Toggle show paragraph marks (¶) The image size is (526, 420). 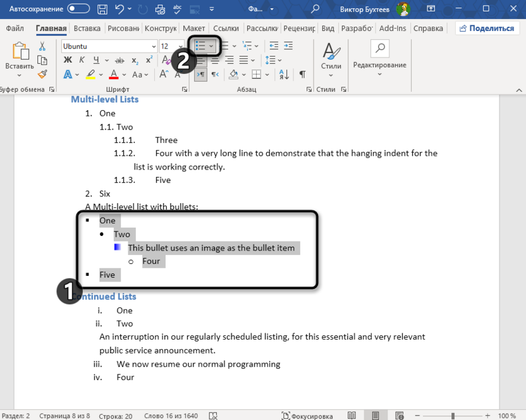coord(302,74)
